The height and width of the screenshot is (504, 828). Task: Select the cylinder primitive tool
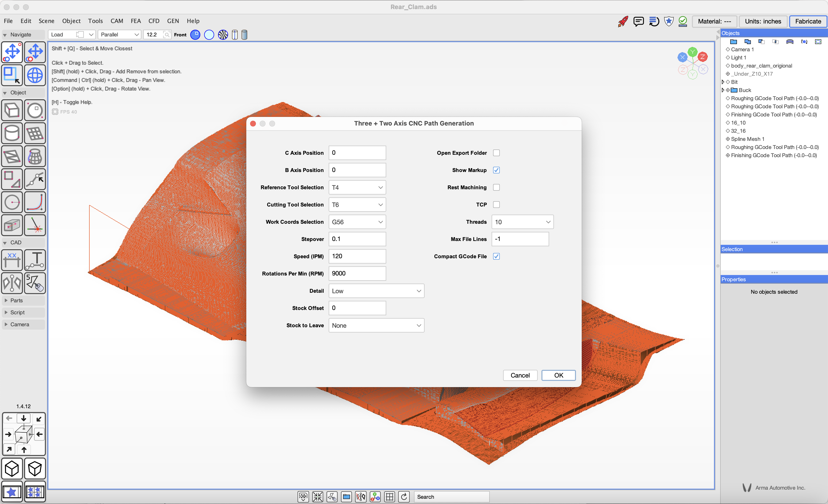[12, 133]
